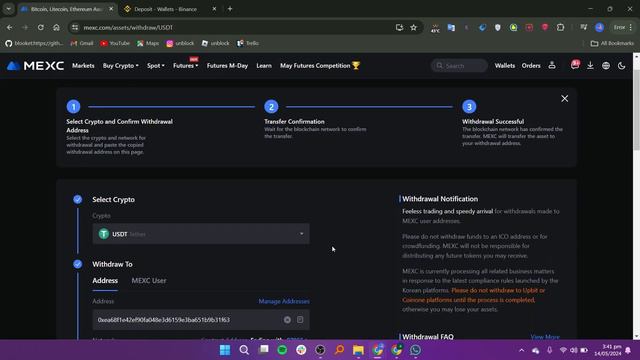Open the notifications gift icon
The height and width of the screenshot is (360, 640).
575,65
